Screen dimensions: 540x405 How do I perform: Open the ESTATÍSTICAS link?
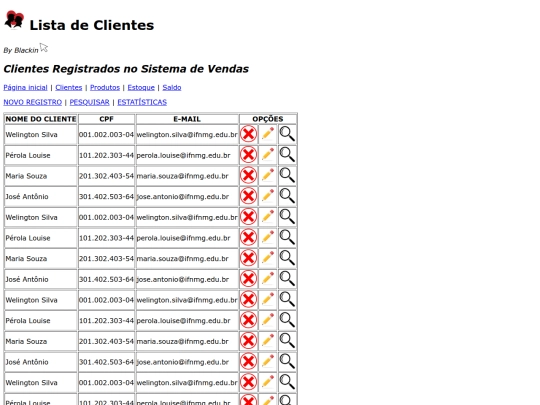pyautogui.click(x=142, y=102)
